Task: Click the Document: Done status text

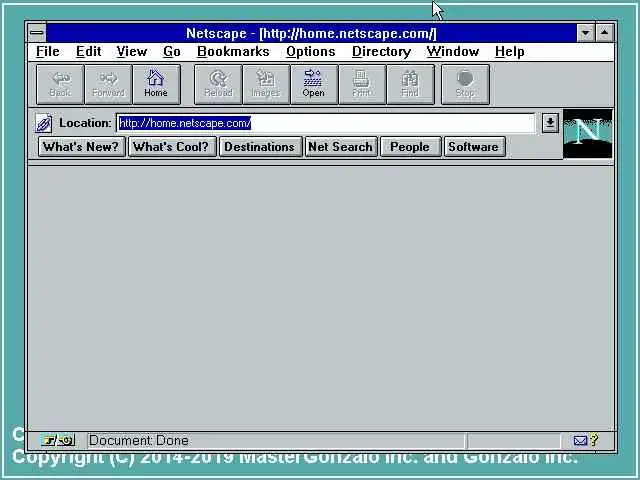Action: (x=139, y=440)
